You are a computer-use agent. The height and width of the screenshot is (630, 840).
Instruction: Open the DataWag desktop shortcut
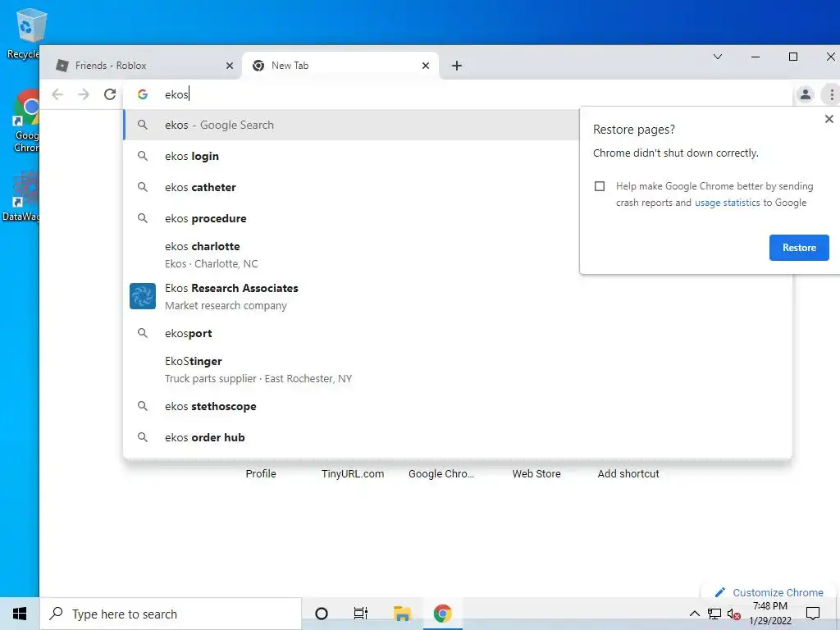21,196
